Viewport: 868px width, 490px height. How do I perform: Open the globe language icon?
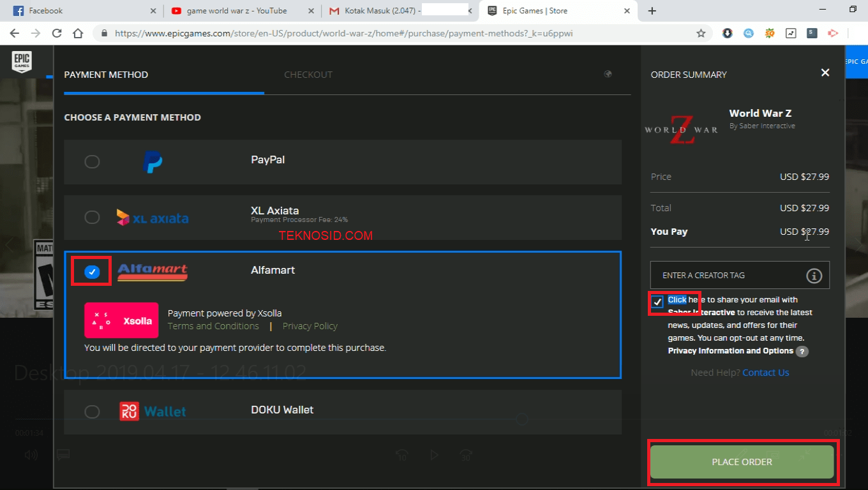[x=608, y=74]
